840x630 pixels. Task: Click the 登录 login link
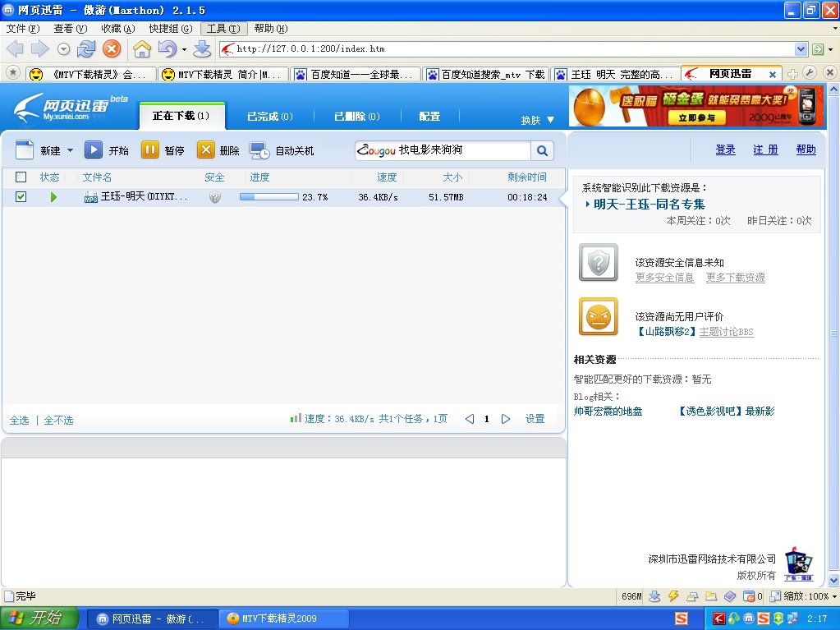pos(725,149)
